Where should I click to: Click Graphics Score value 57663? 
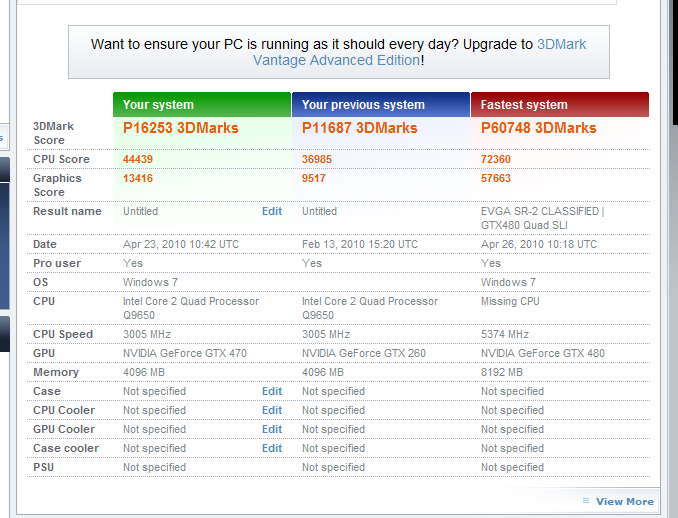click(x=496, y=178)
